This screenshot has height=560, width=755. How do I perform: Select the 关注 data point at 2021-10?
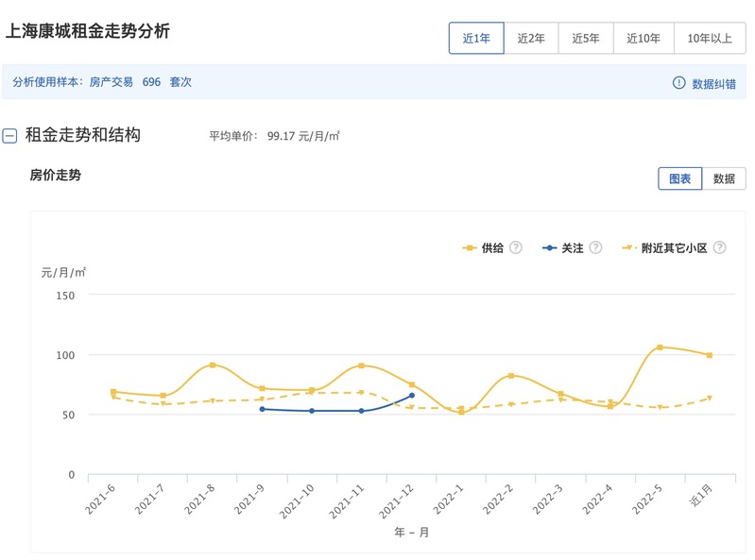[x=312, y=411]
